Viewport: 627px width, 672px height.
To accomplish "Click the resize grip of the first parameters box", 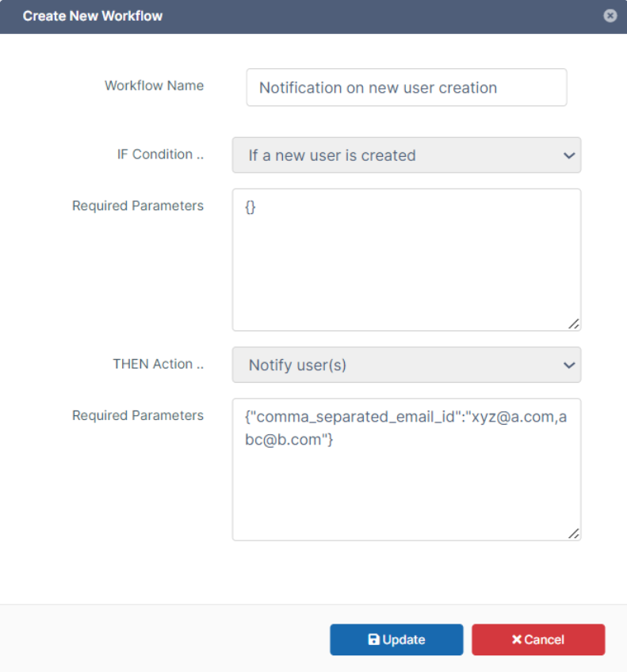I will pos(574,323).
